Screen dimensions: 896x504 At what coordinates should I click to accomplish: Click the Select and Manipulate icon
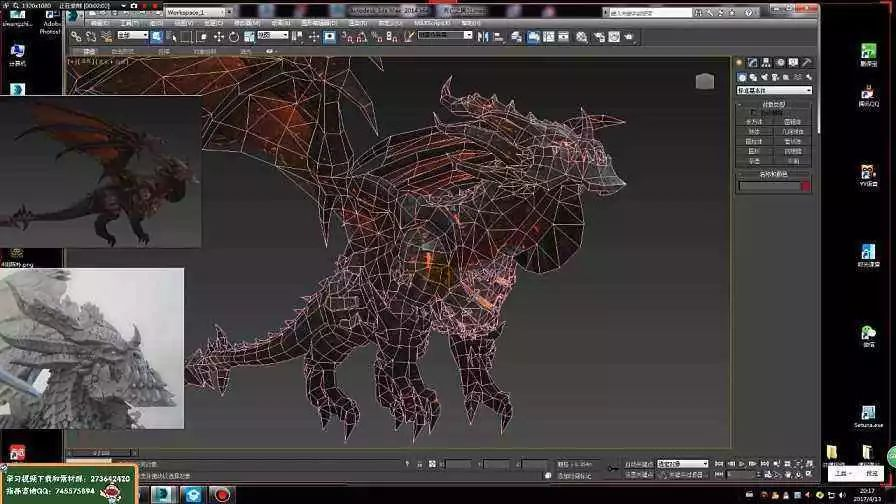click(314, 37)
